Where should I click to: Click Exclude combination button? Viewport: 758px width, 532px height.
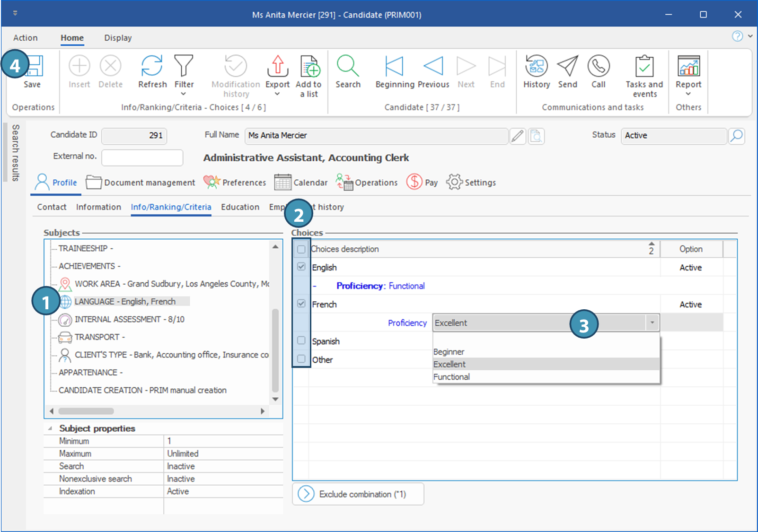click(x=358, y=494)
